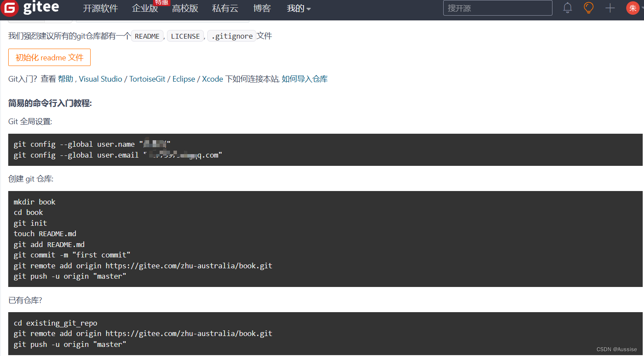
Task: Focus the 搜开源 search box
Action: [498, 8]
